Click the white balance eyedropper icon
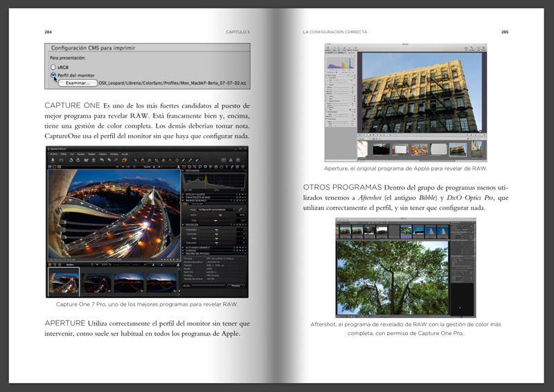Viewport: 554px width, 392px height. click(x=240, y=209)
